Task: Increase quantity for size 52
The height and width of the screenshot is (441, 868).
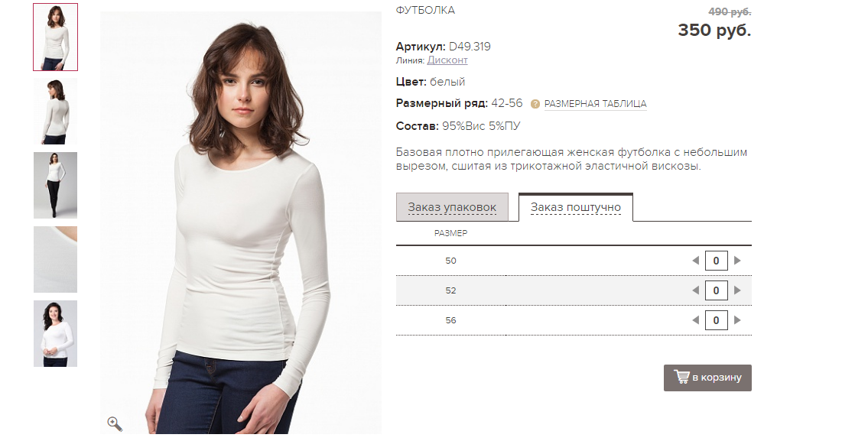Action: (736, 290)
